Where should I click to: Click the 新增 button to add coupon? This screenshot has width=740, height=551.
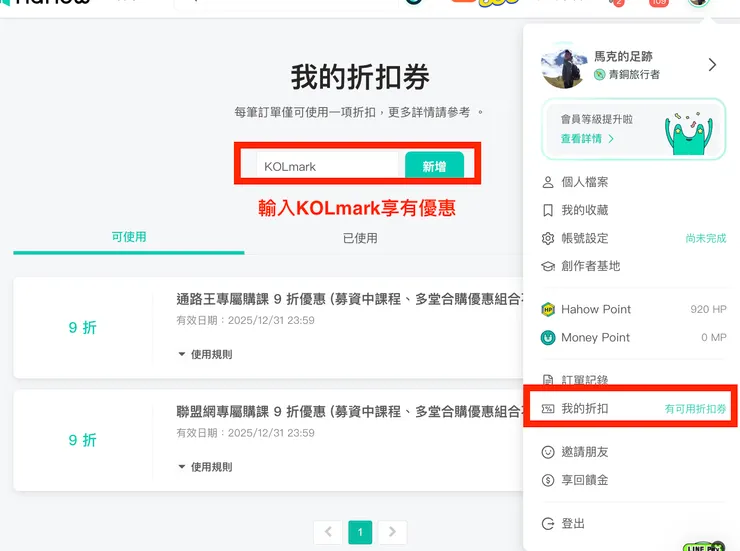[x=434, y=166]
